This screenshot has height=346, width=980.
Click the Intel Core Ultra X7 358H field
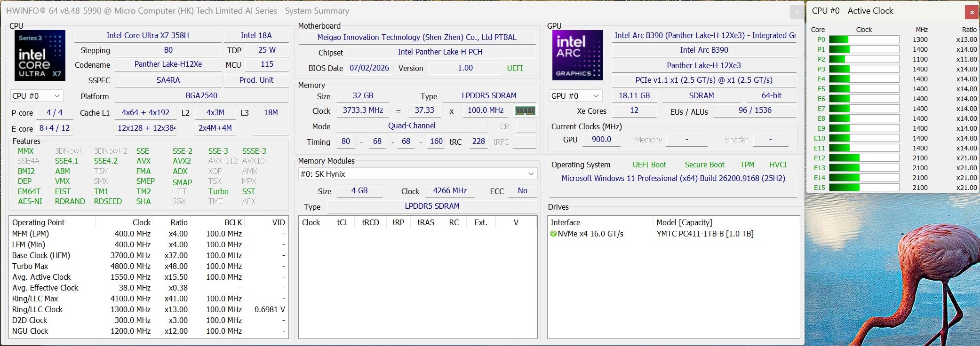[148, 36]
